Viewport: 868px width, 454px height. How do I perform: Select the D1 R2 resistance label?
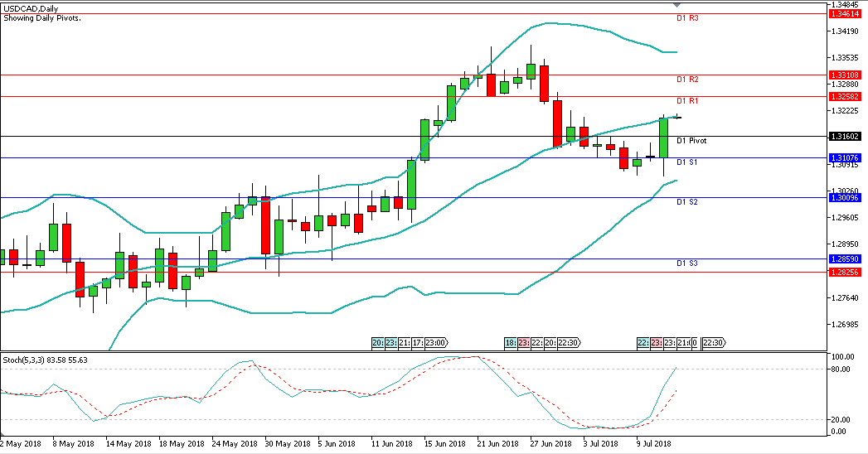pyautogui.click(x=689, y=80)
